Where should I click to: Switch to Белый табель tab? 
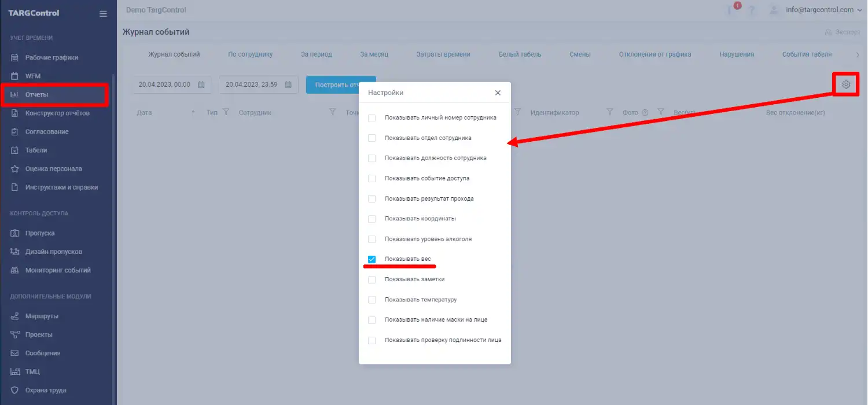[x=520, y=54]
